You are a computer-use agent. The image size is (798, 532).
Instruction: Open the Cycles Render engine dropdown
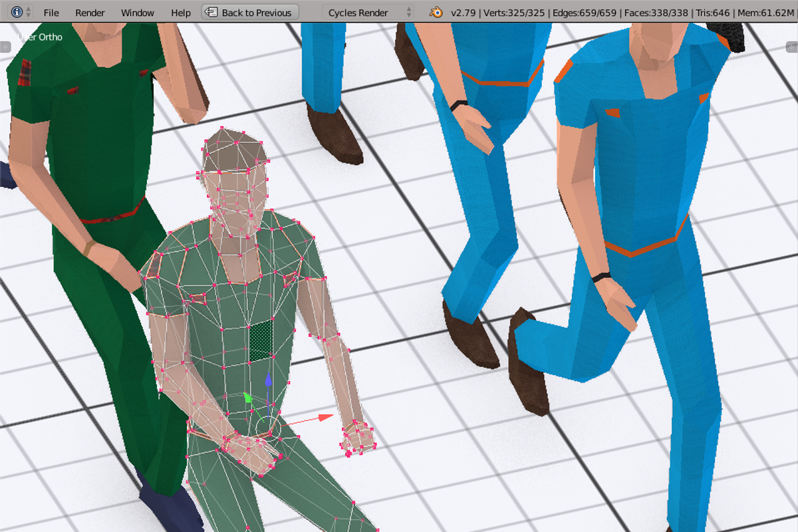368,12
